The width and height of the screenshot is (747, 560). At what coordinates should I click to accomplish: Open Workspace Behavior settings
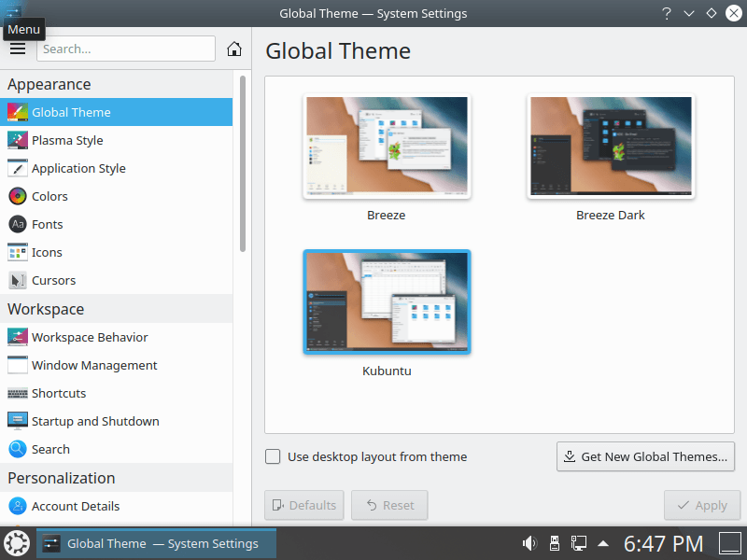pyautogui.click(x=116, y=337)
